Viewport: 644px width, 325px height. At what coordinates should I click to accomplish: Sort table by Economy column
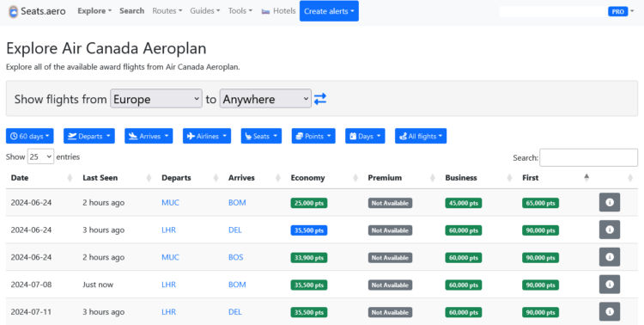pos(324,178)
